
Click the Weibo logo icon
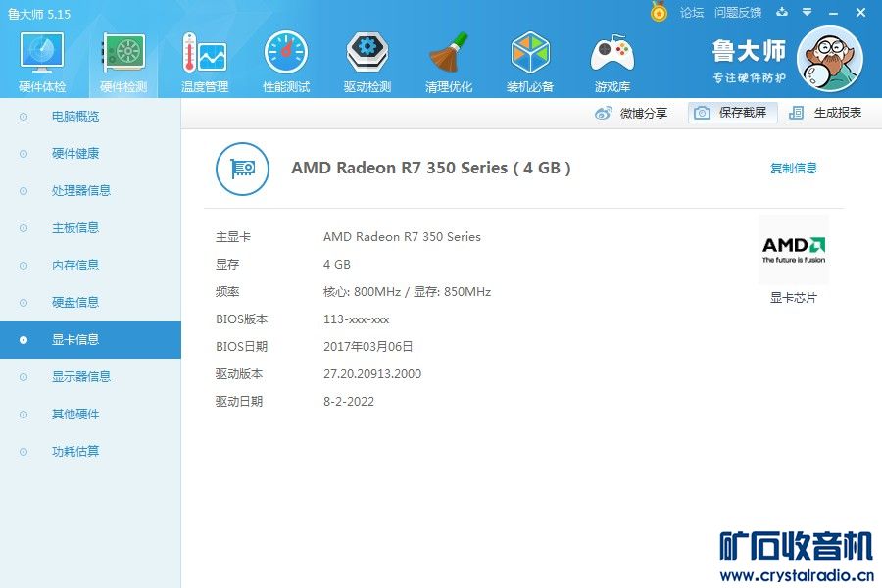[x=603, y=113]
